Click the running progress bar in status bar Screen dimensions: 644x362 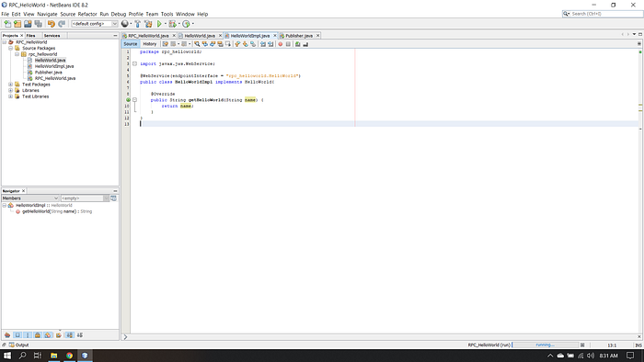pos(545,345)
